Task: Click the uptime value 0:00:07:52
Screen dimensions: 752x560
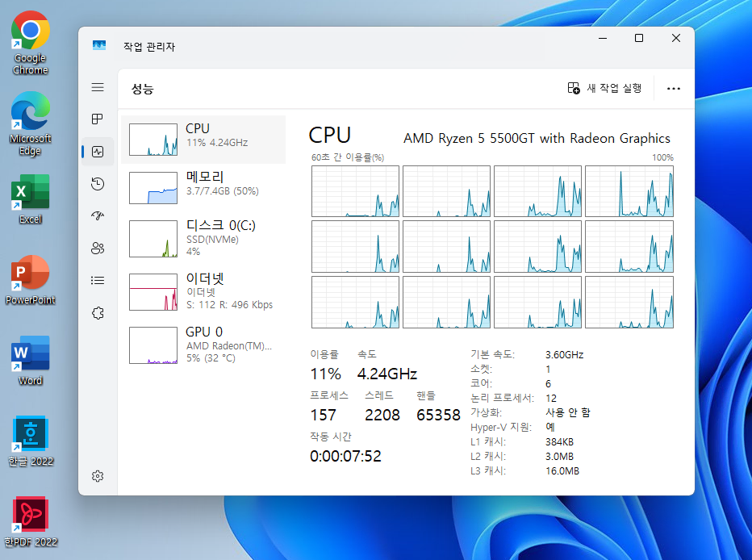Action: click(x=346, y=456)
